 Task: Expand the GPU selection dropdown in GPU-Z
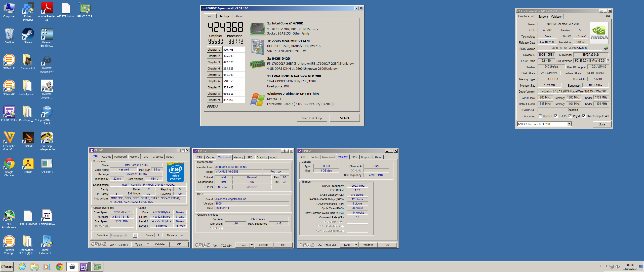coord(569,124)
